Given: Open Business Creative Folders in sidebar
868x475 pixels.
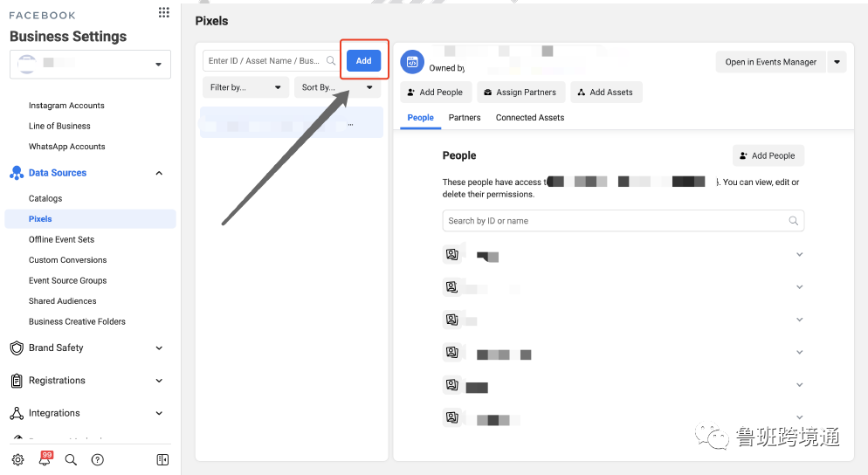Looking at the screenshot, I should 77,321.
